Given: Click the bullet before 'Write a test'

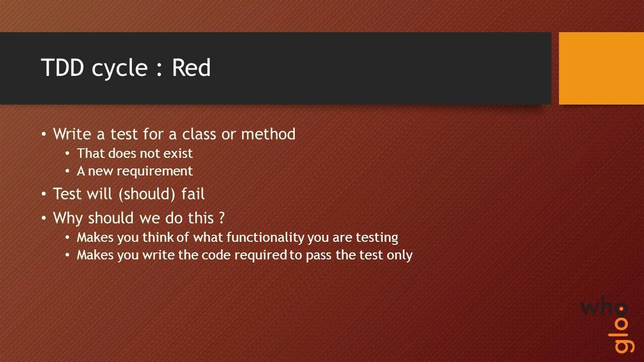Looking at the screenshot, I should tap(44, 135).
